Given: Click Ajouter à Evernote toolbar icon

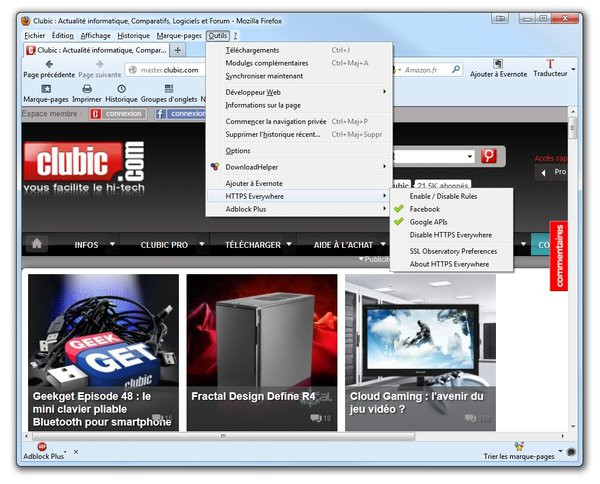Looking at the screenshot, I should 498,64.
